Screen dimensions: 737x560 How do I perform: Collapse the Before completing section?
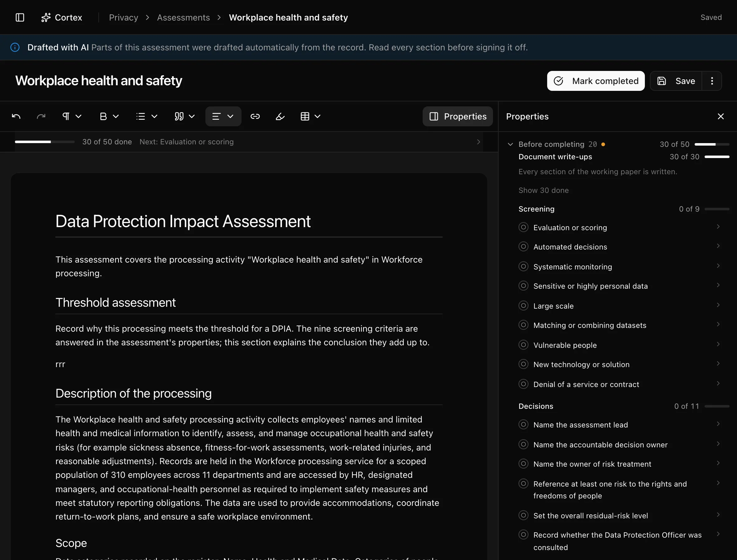click(x=510, y=144)
